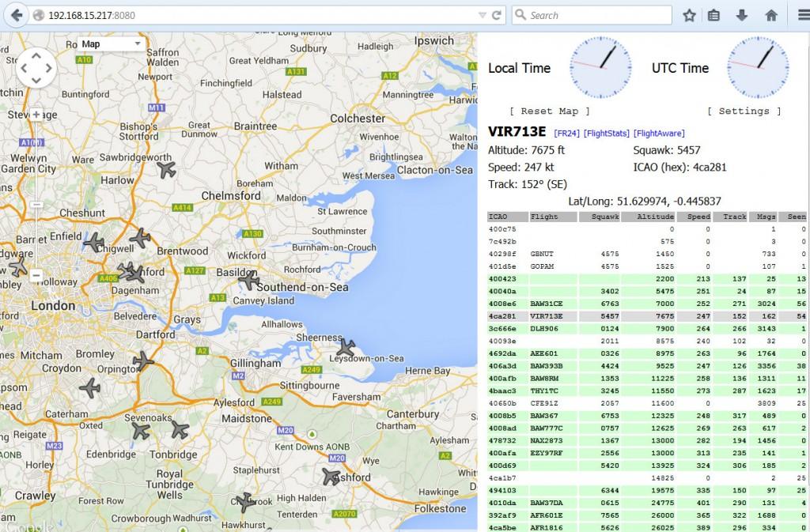This screenshot has width=810, height=532.
Task: Click the aircraft icon near Sawbridgeworth
Action: point(166,169)
